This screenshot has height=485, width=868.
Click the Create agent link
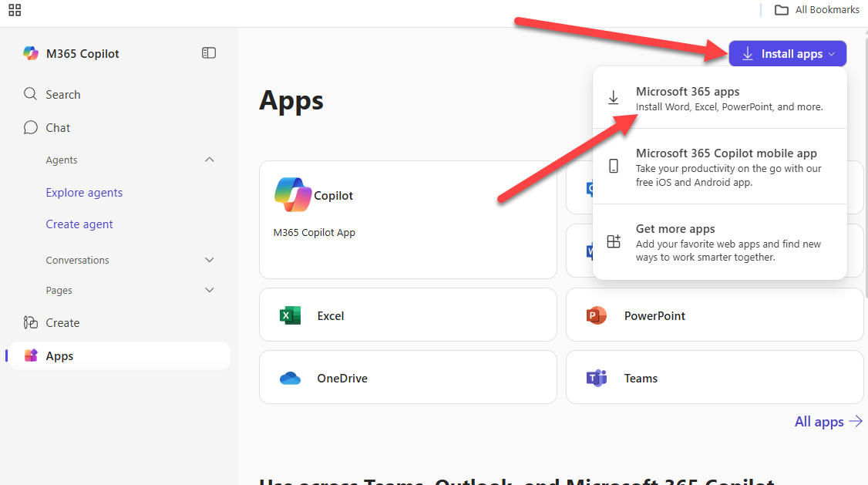pyautogui.click(x=79, y=224)
